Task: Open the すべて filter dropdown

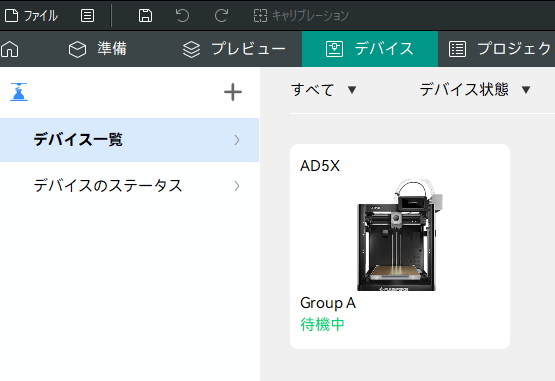Action: [x=324, y=90]
